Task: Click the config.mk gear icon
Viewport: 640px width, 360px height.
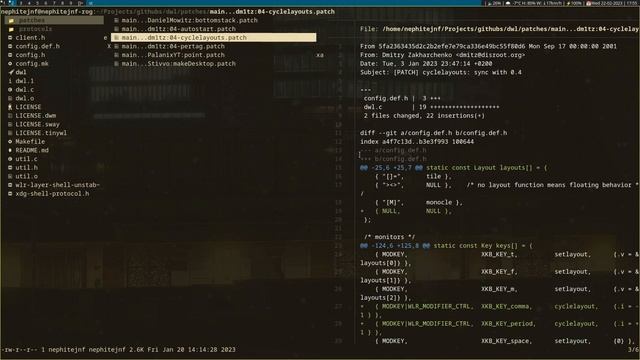Action: (10, 64)
